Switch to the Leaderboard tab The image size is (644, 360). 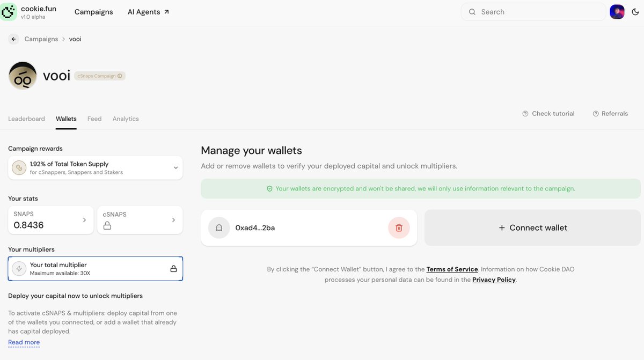tap(26, 119)
